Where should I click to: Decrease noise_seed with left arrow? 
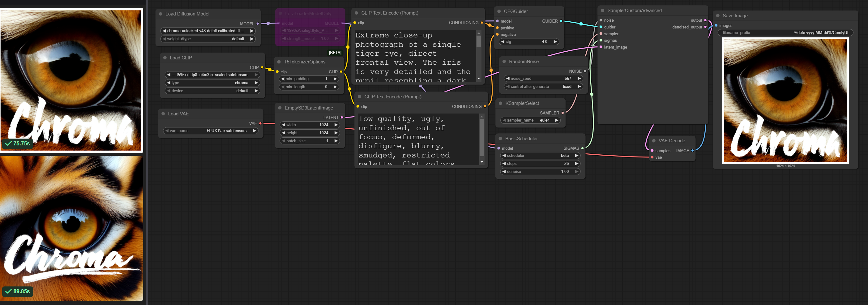coord(507,79)
